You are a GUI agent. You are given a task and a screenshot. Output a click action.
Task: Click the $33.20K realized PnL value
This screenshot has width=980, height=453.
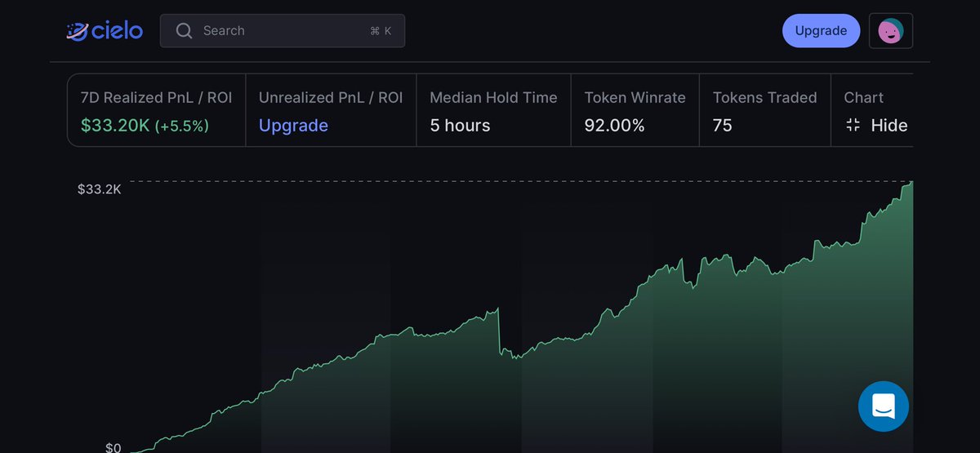coord(115,126)
